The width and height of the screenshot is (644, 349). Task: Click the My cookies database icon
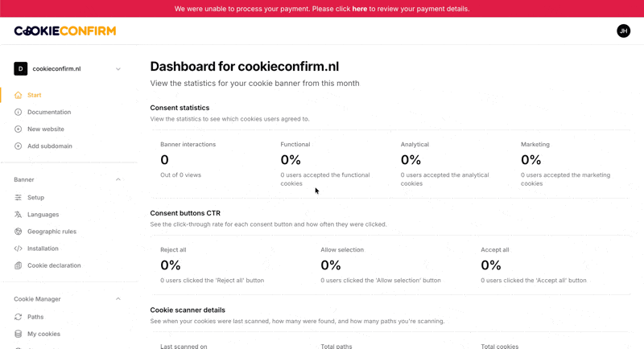(x=19, y=334)
